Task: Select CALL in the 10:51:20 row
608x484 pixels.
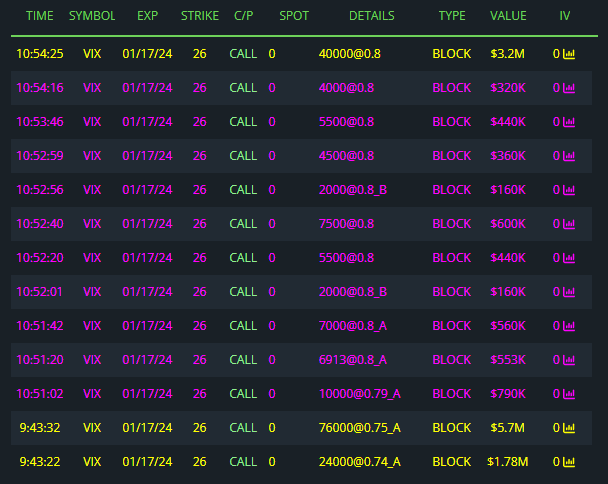Action: pyautogui.click(x=243, y=360)
